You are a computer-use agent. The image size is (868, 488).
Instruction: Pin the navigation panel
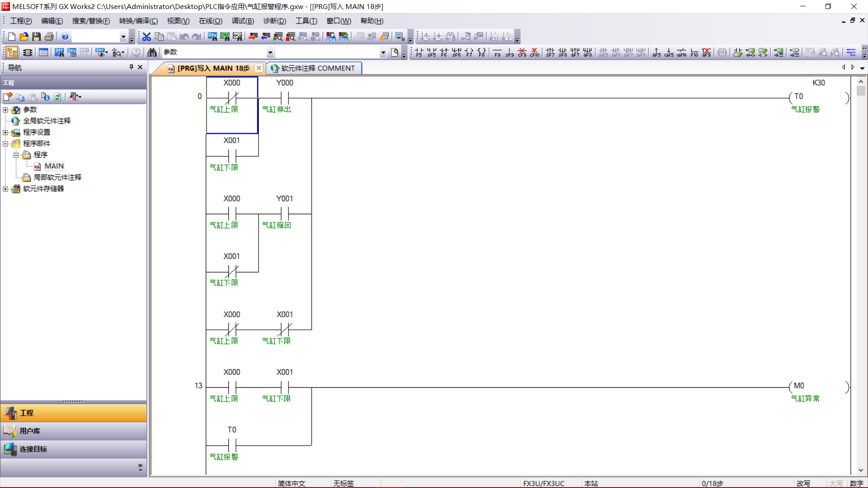pyautogui.click(x=131, y=67)
